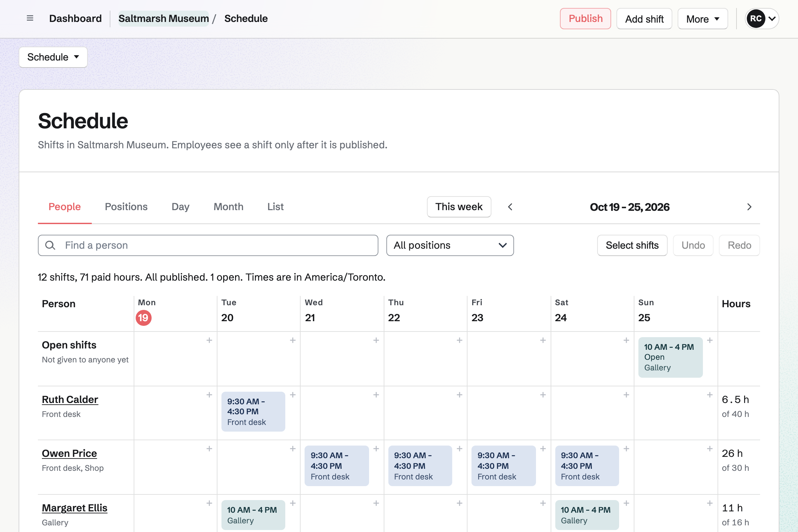Open Owen Price's Friday Front desk shift

[x=503, y=466]
